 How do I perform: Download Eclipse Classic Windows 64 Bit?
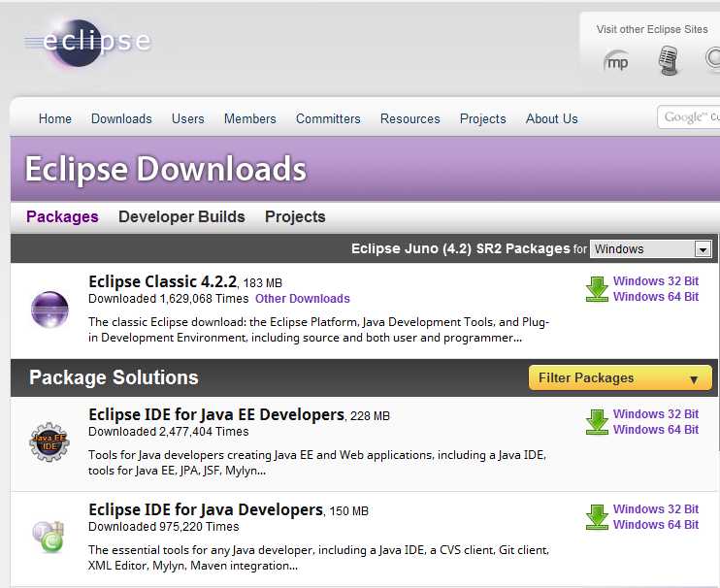pos(656,297)
